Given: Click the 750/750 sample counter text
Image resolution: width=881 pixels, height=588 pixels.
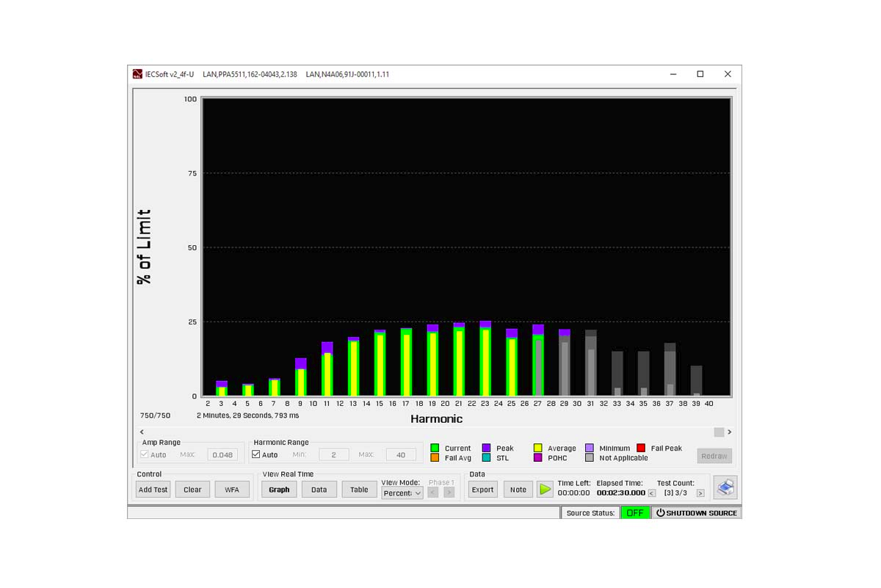Looking at the screenshot, I should [155, 415].
